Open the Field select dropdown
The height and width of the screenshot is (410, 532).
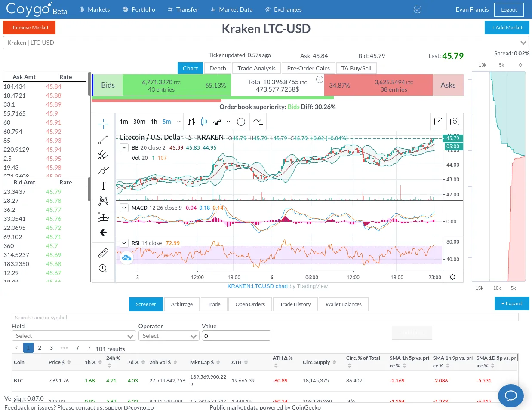coord(74,336)
